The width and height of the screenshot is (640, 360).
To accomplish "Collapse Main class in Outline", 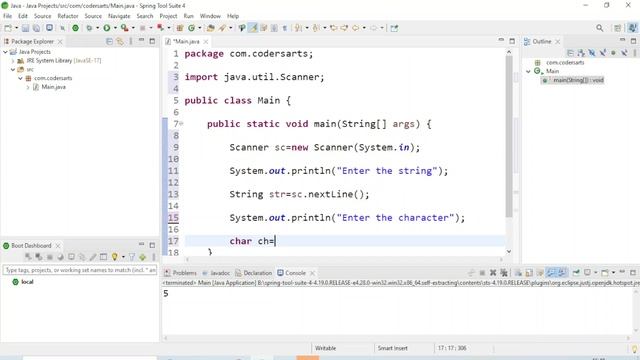I will click(529, 71).
